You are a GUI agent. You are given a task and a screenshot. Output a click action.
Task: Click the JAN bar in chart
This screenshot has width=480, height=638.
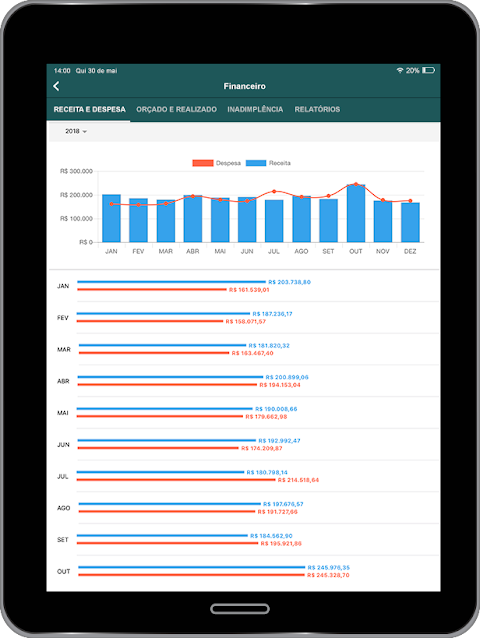click(x=111, y=218)
